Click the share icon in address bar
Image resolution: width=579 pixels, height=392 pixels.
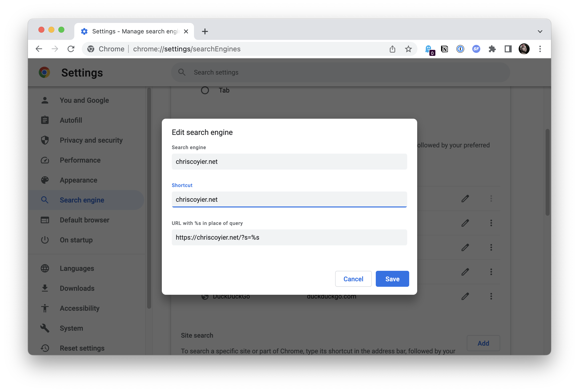(x=392, y=49)
